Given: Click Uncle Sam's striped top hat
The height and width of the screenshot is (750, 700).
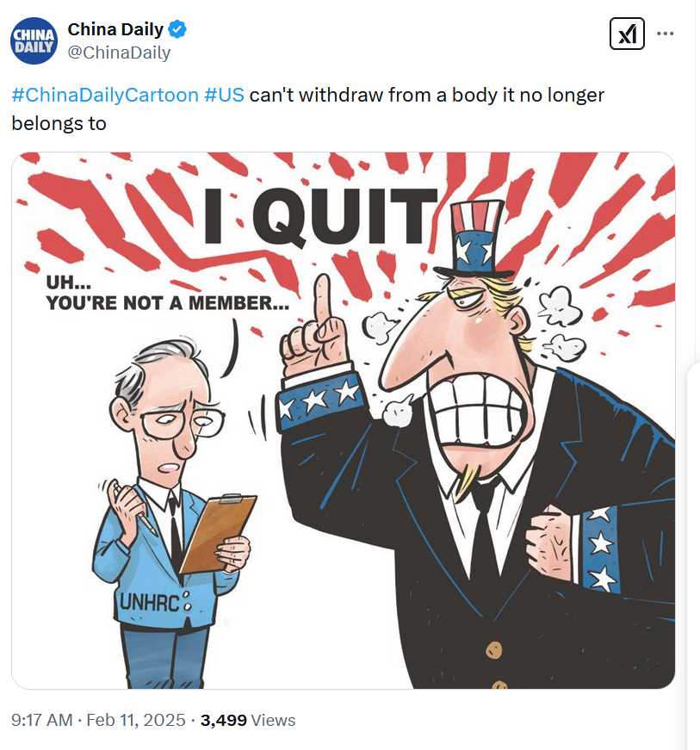Looking at the screenshot, I should 474,240.
